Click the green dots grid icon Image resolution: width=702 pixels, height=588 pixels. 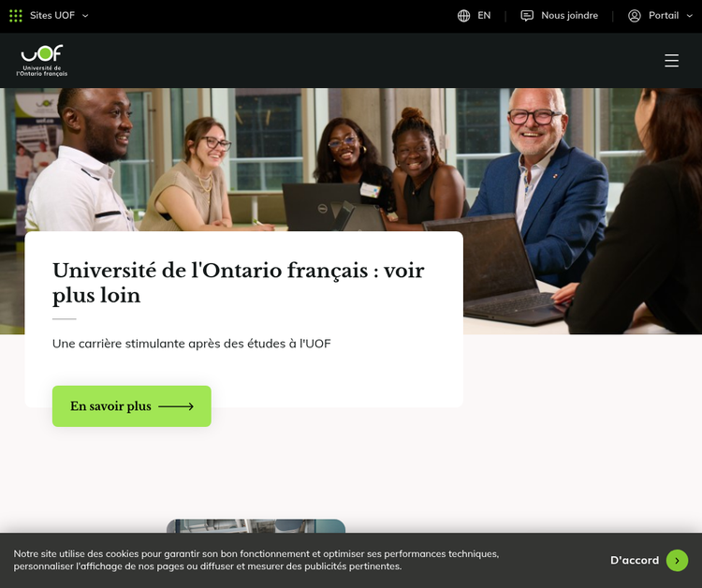tap(16, 16)
